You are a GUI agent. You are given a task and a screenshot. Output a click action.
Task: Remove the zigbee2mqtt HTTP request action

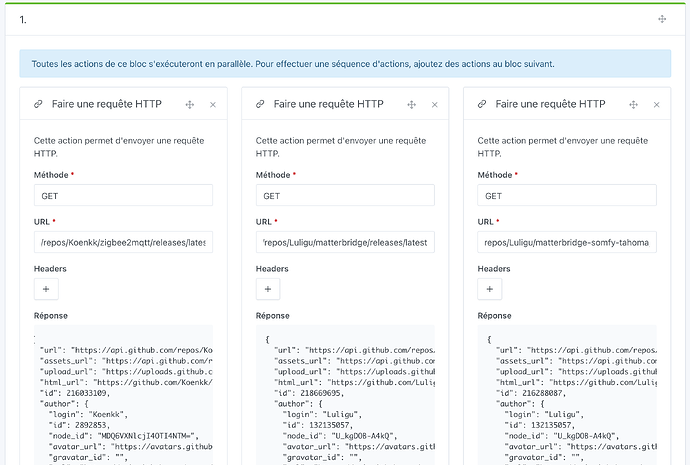[x=212, y=104]
